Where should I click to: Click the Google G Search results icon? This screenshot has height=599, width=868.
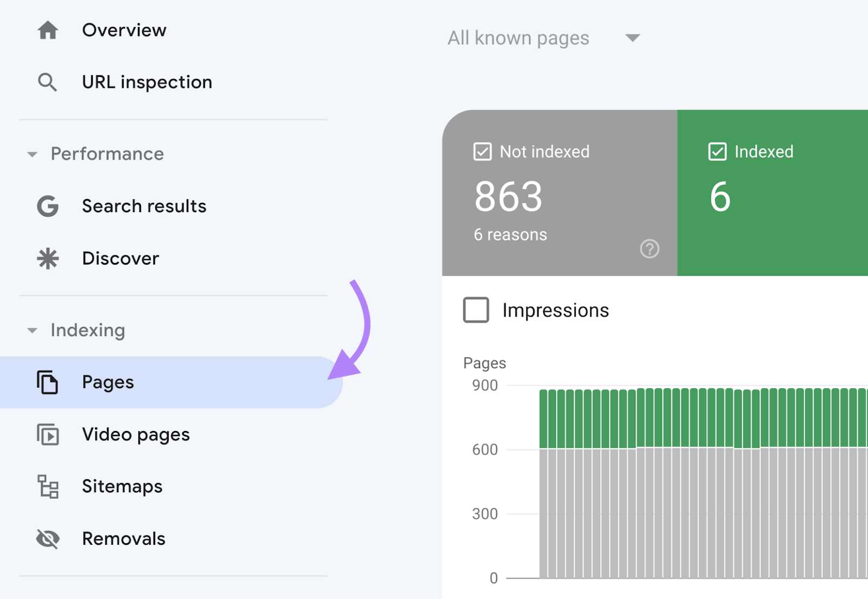click(x=48, y=207)
